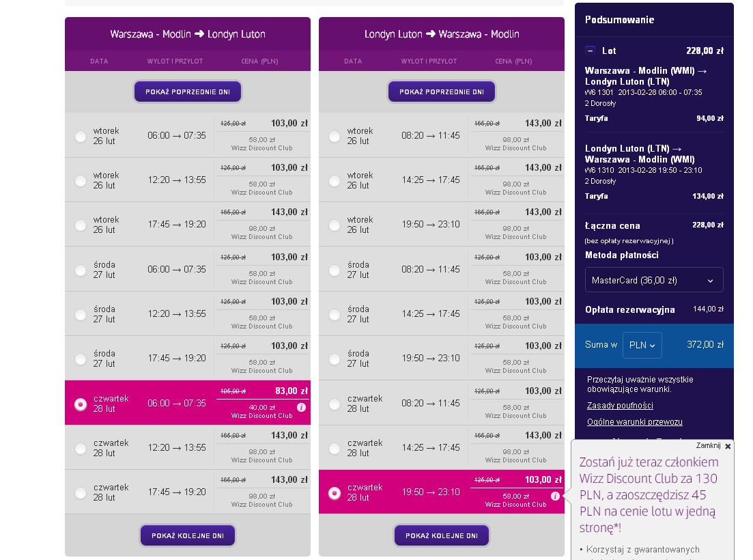Select return wtorek 26 lut 19:50 flight
Screen dimensions: 753x560
(x=335, y=225)
